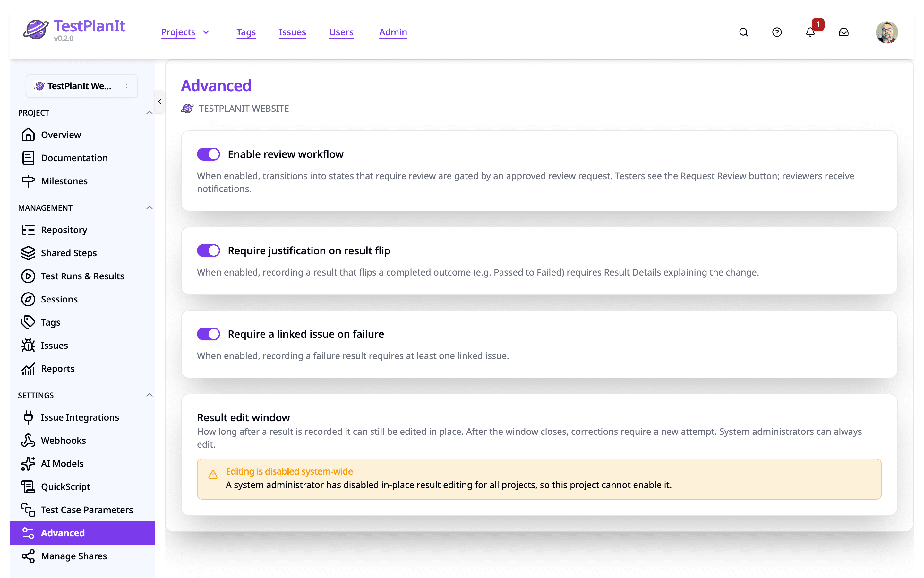The height and width of the screenshot is (578, 924).
Task: Click the Issue Integrations plug icon
Action: pos(28,417)
